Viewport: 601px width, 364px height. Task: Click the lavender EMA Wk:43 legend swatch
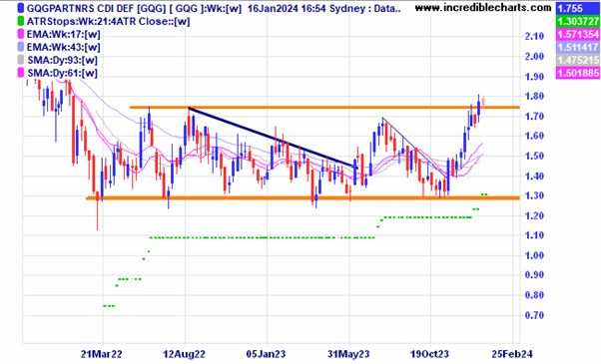(21, 47)
